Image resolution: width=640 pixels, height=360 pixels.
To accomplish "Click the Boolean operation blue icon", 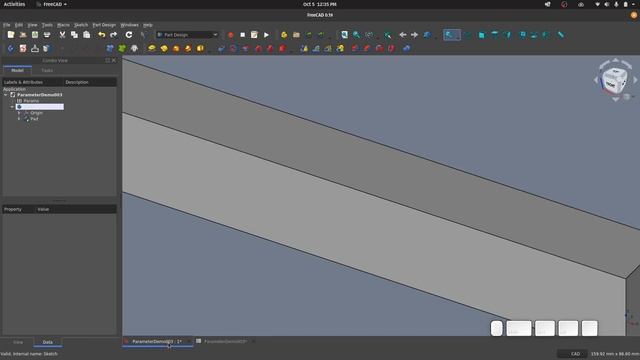I will [407, 48].
